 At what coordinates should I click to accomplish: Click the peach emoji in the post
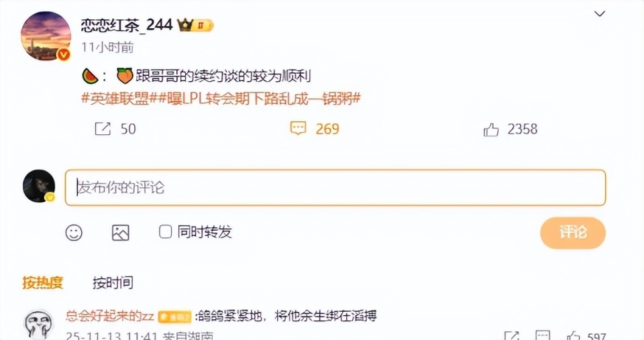[125, 76]
